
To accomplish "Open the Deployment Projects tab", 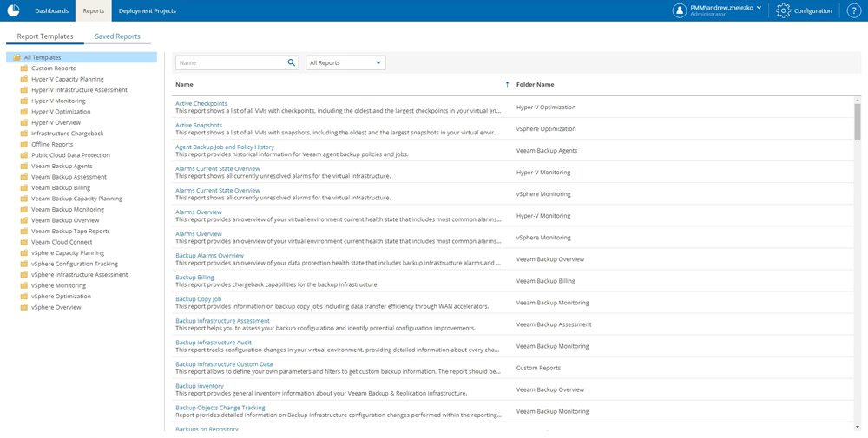I will pos(147,10).
